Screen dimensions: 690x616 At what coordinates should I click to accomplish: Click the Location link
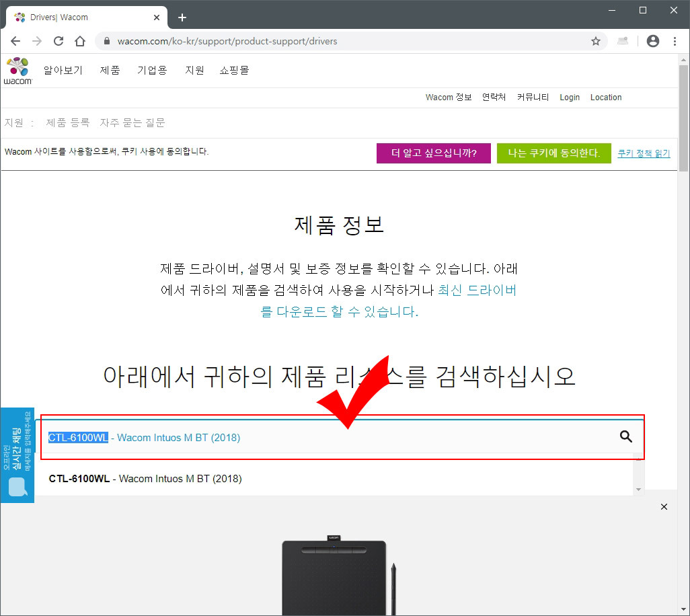(x=606, y=98)
